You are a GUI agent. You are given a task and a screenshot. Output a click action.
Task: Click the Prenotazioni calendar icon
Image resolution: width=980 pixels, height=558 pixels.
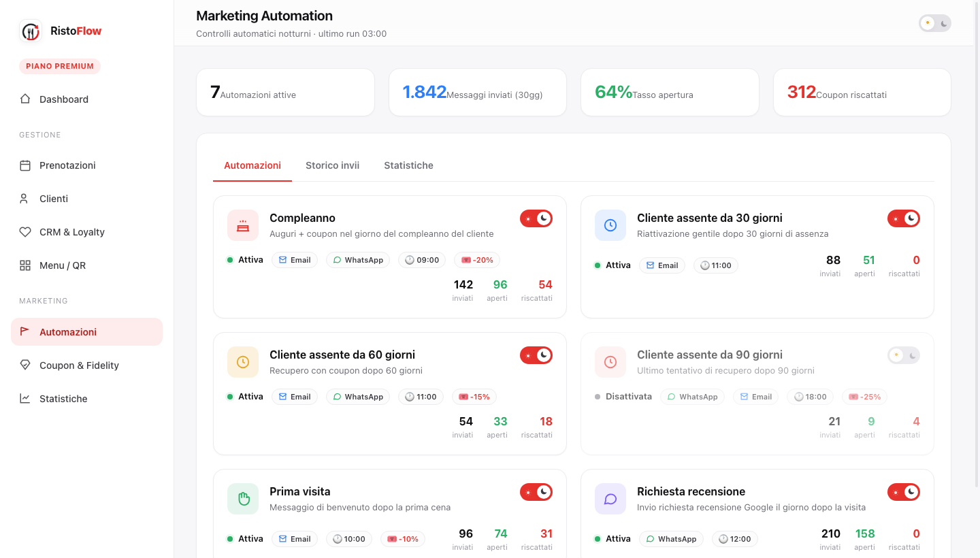coord(25,165)
